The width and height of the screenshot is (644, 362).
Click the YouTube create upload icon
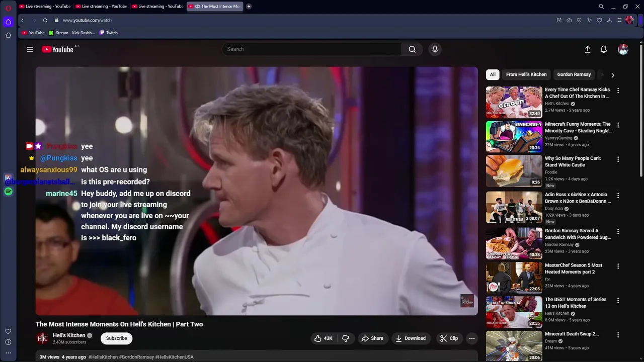tap(587, 49)
